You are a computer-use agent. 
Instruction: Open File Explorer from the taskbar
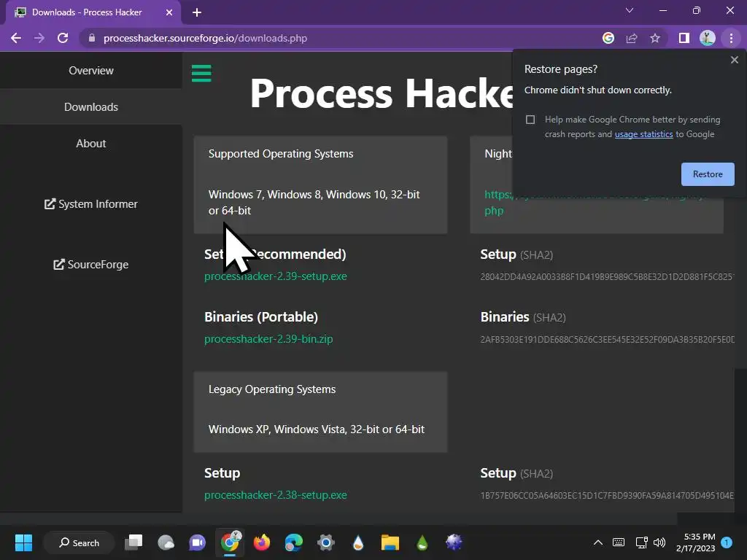pyautogui.click(x=390, y=542)
